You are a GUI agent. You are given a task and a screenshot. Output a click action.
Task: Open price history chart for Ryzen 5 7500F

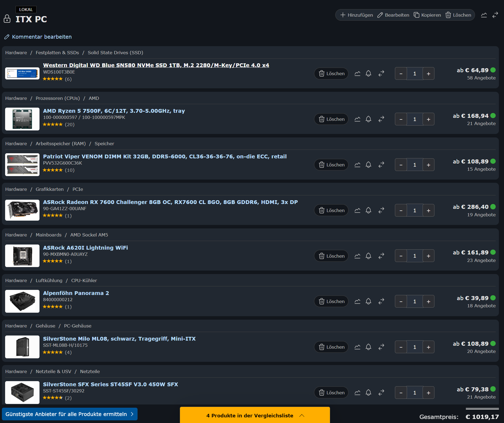pyautogui.click(x=357, y=119)
